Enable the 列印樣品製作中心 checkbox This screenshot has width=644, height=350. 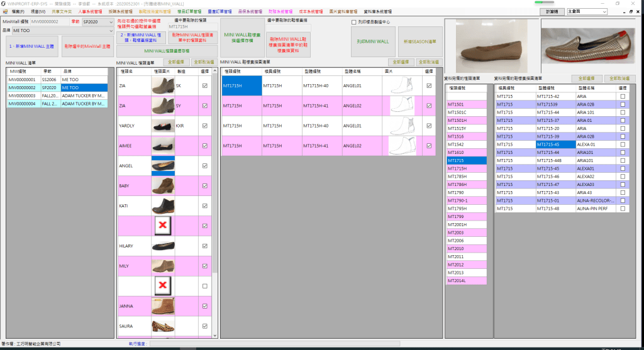pos(353,22)
